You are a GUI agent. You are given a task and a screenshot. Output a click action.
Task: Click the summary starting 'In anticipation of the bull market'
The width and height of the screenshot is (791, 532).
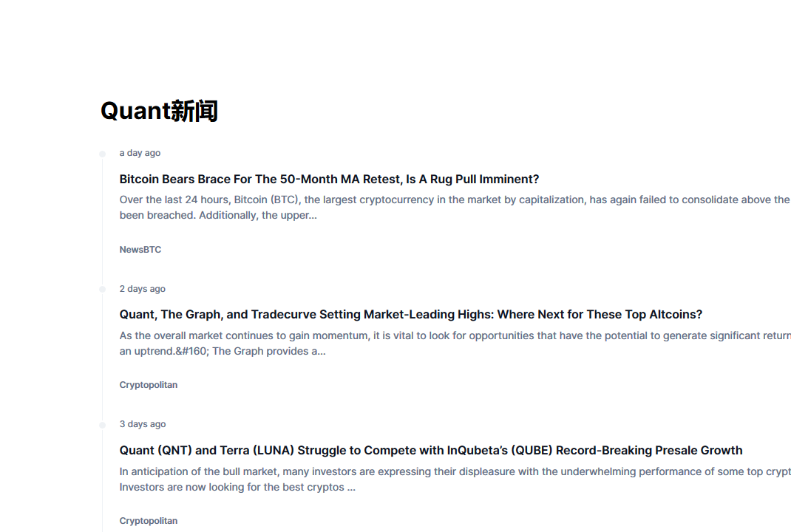tap(455, 479)
